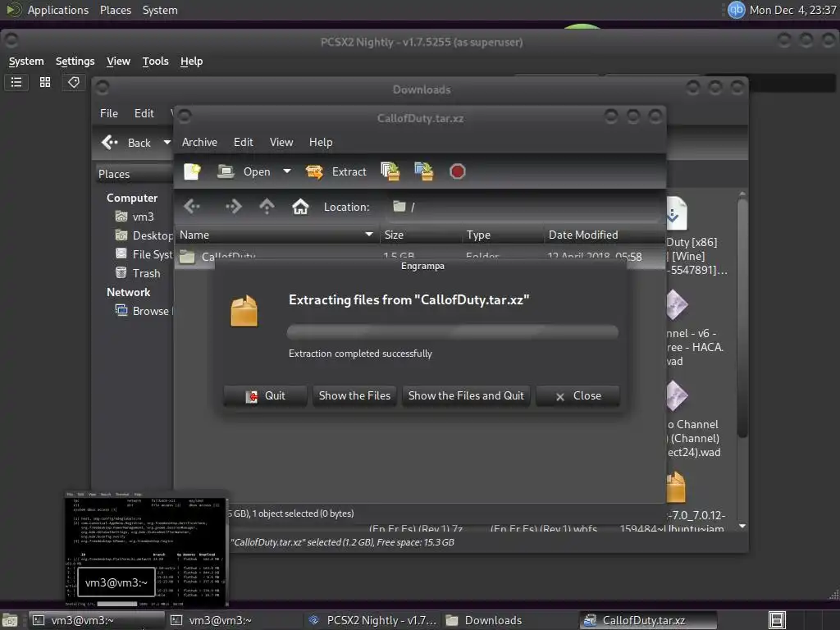Click the wad file icon labeled HACA
This screenshot has width=840, height=630.
point(677,304)
